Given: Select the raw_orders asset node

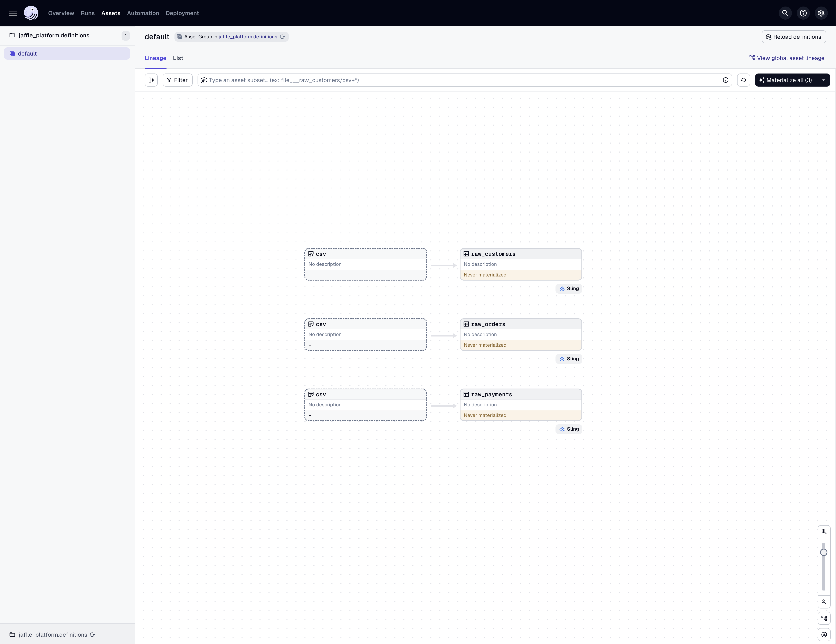Looking at the screenshot, I should pyautogui.click(x=521, y=334).
